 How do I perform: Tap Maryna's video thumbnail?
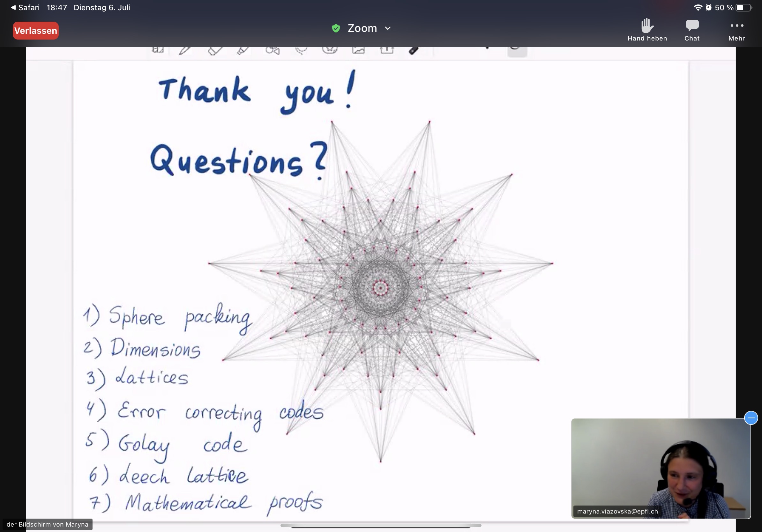pyautogui.click(x=661, y=468)
